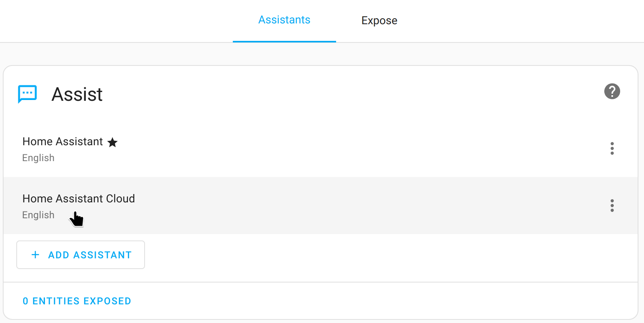Open the Home Assistant three-dot menu
The image size is (644, 323).
coord(612,148)
